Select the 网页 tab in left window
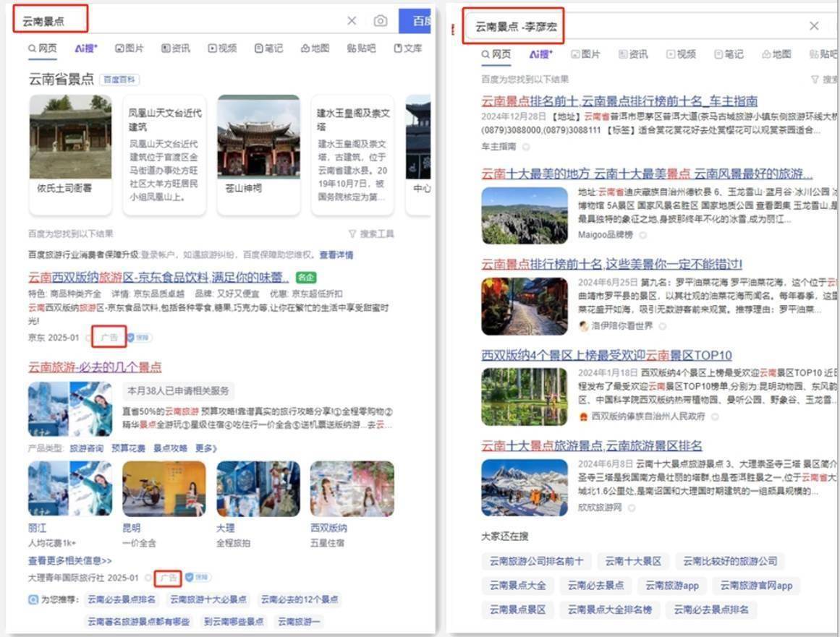The image size is (840, 637). 43,48
